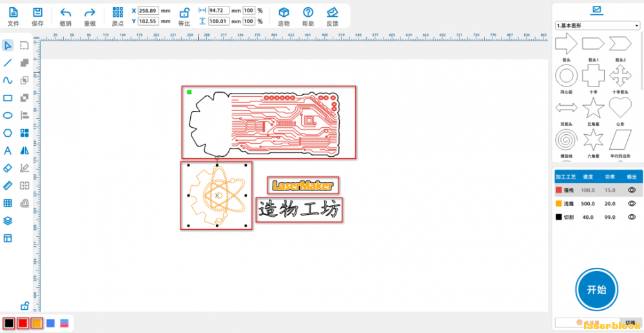644x333 pixels.
Task: Click the 保存 (Save) icon
Action: 37,12
